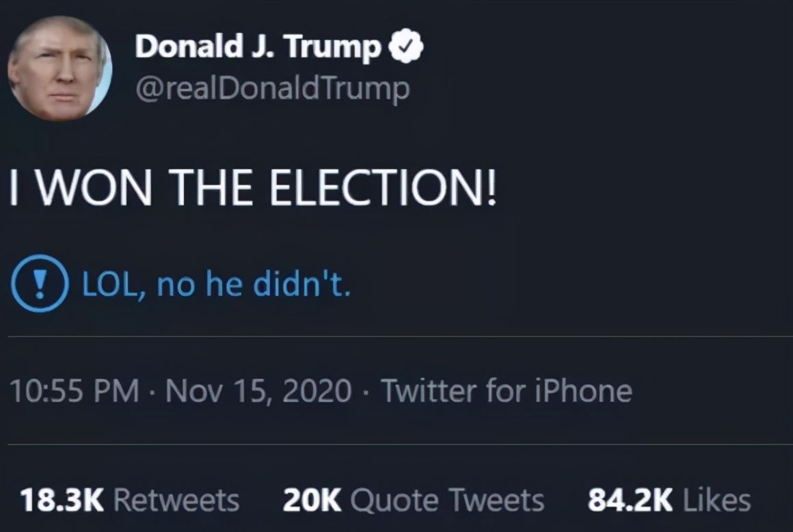This screenshot has width=793, height=532.
Task: Click the 18.3K retweet count
Action: coord(62,500)
